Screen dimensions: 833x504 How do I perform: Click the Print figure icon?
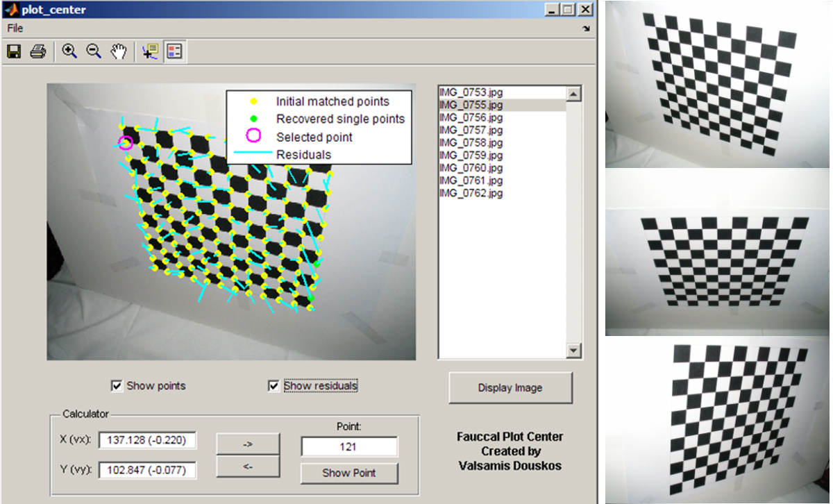[37, 51]
